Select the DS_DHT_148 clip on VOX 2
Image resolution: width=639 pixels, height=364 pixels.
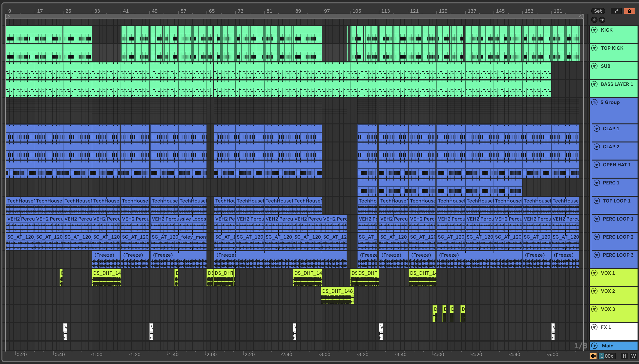[337, 291]
